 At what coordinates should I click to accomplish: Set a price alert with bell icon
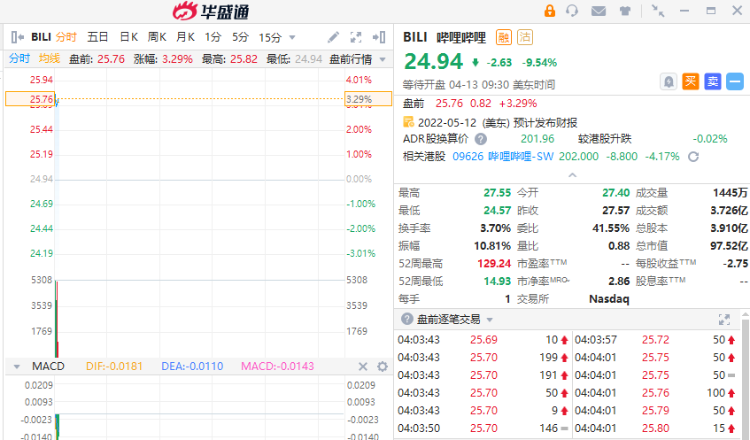point(668,81)
